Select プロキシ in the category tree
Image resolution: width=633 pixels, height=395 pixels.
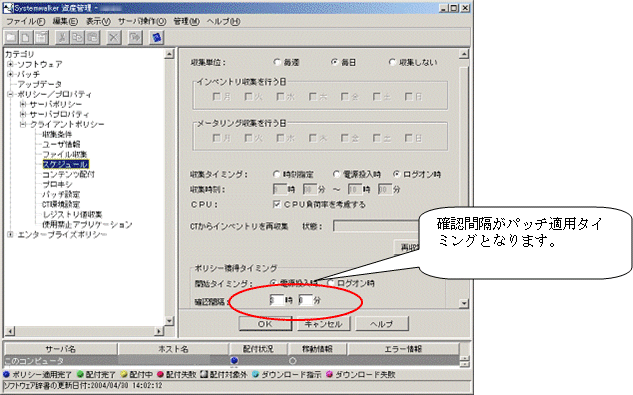tap(57, 184)
